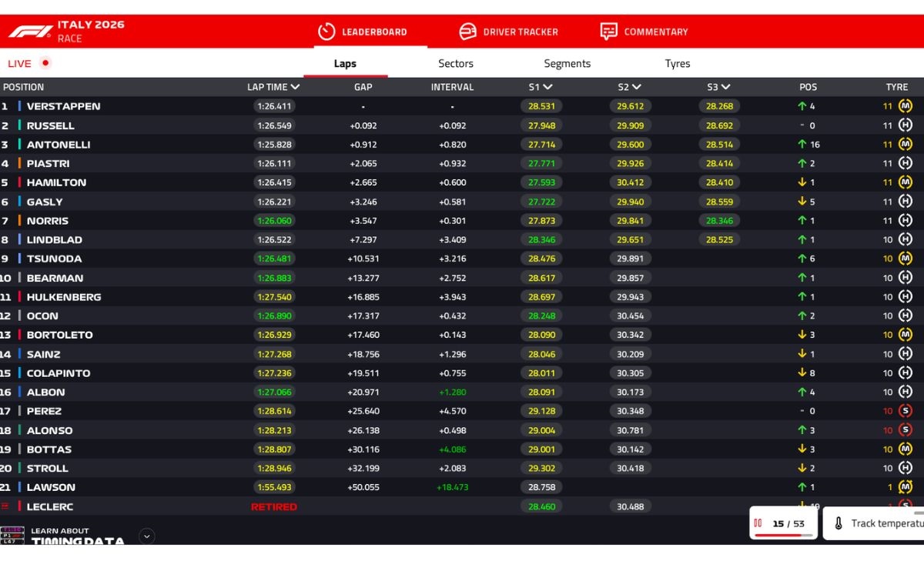Open the Driver Tracker view

pyautogui.click(x=509, y=32)
